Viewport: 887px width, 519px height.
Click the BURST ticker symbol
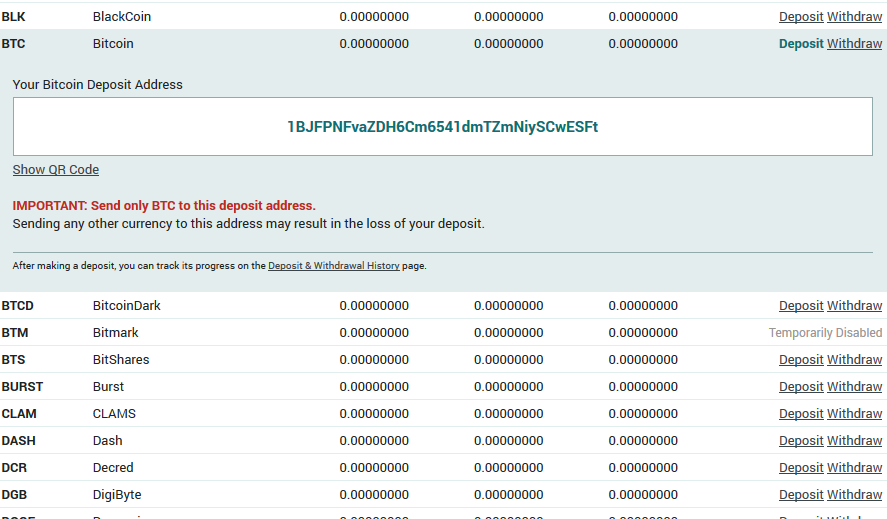tap(22, 387)
